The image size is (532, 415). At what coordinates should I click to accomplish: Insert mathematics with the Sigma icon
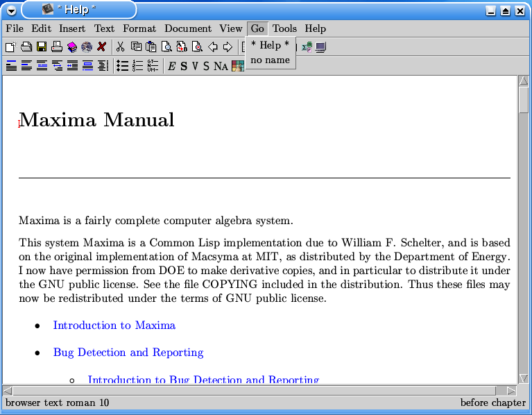[307, 46]
